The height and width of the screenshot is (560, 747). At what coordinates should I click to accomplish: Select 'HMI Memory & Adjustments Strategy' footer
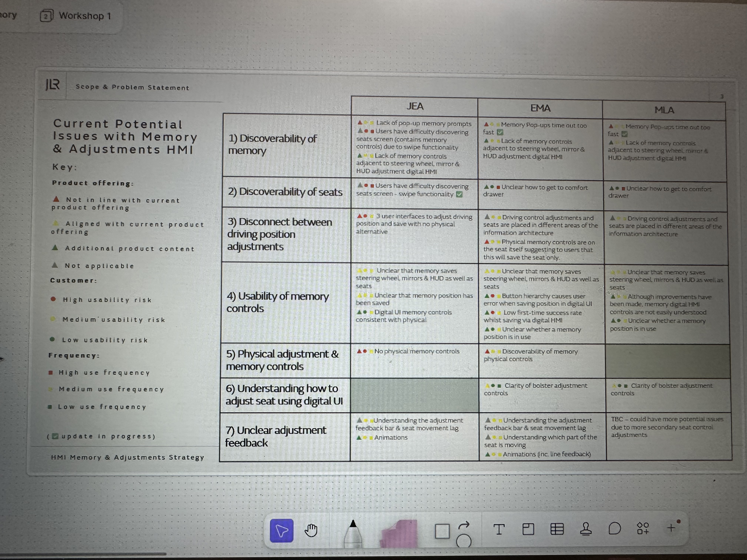point(128,457)
